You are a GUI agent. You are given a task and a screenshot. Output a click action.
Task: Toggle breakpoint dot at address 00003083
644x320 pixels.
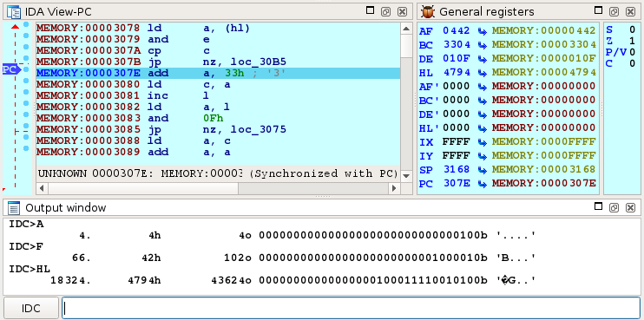[26, 114]
